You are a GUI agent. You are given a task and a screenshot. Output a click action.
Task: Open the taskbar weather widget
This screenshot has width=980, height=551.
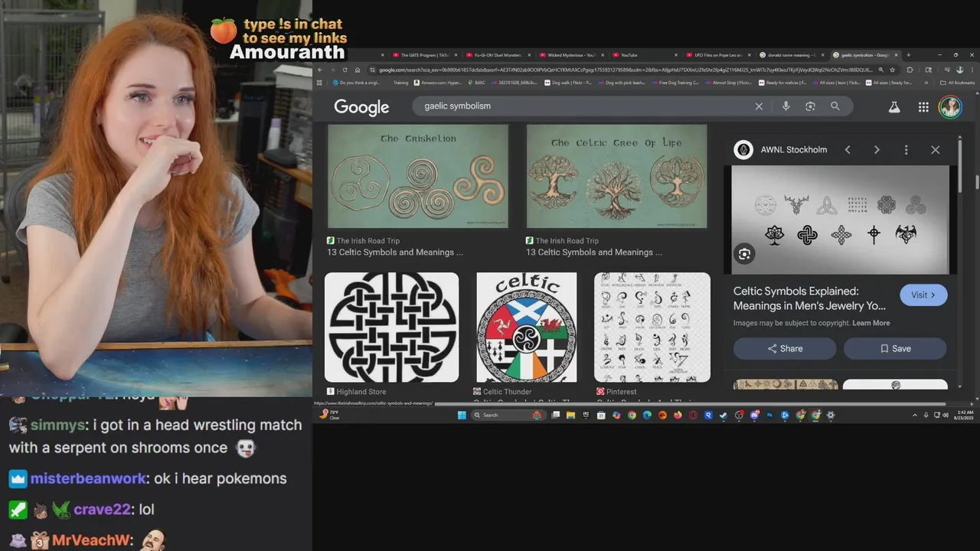[x=329, y=415]
